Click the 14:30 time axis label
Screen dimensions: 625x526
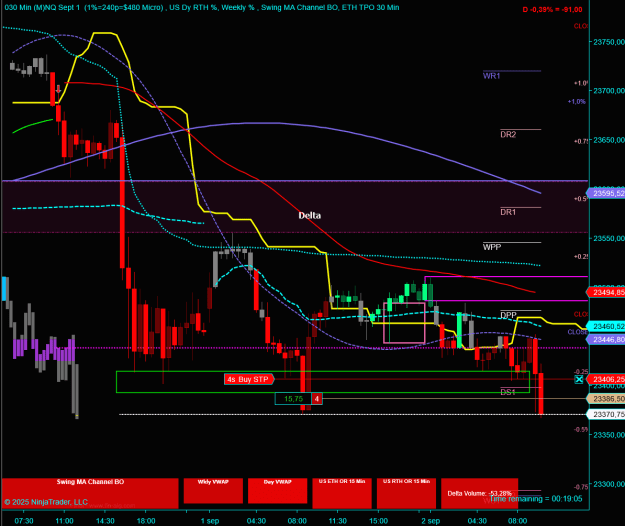pyautogui.click(x=105, y=521)
